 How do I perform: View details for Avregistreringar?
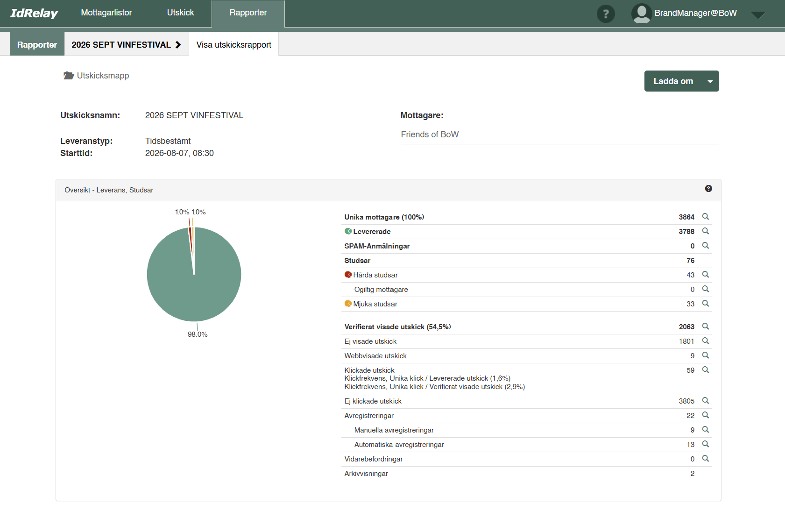click(706, 415)
